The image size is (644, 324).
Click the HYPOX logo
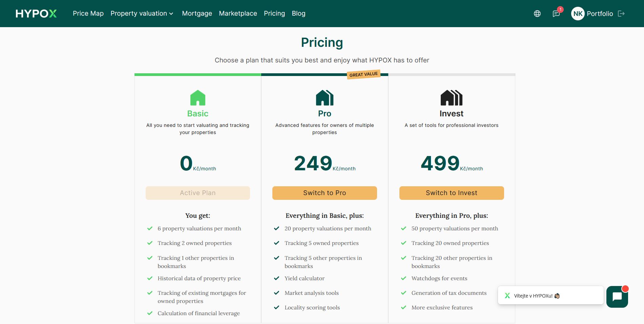[36, 14]
